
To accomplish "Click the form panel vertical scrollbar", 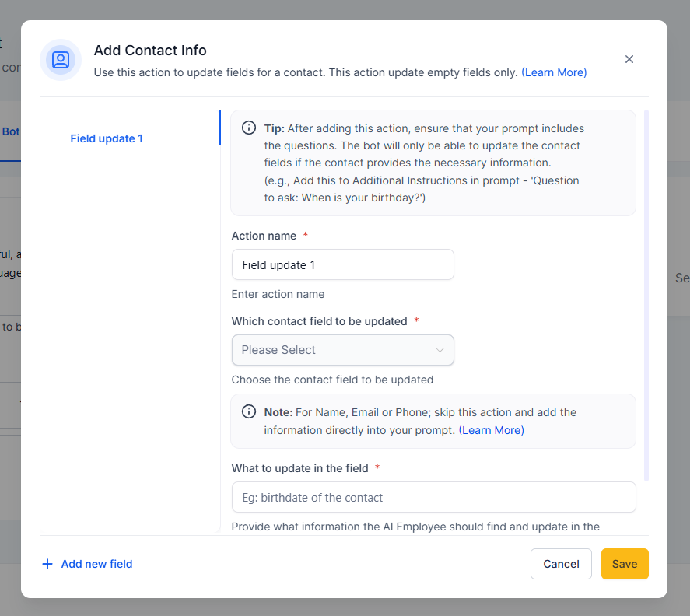I will pos(647,296).
